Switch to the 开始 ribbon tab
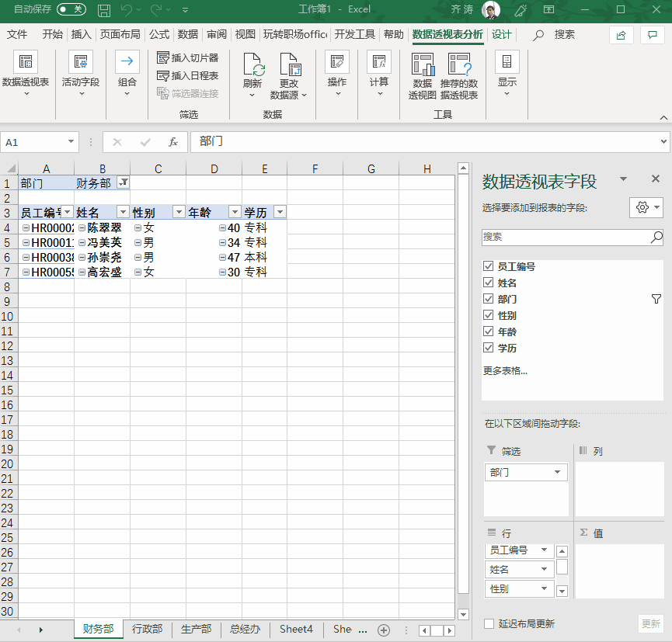Viewport: 672px width, 642px height. pyautogui.click(x=52, y=34)
